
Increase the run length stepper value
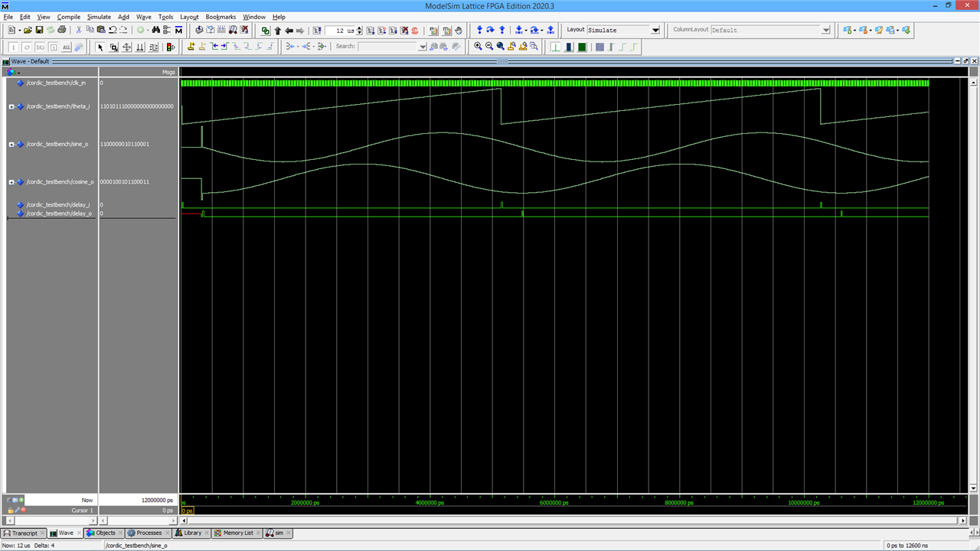coord(360,28)
